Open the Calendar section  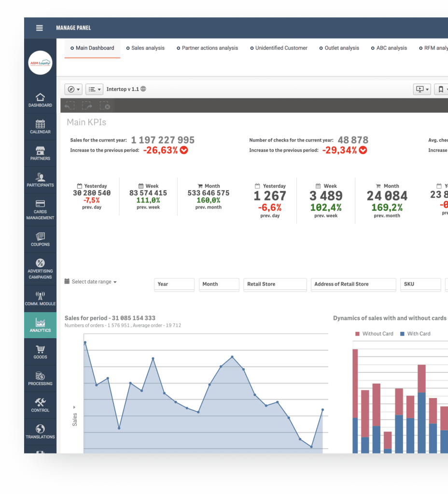[40, 126]
